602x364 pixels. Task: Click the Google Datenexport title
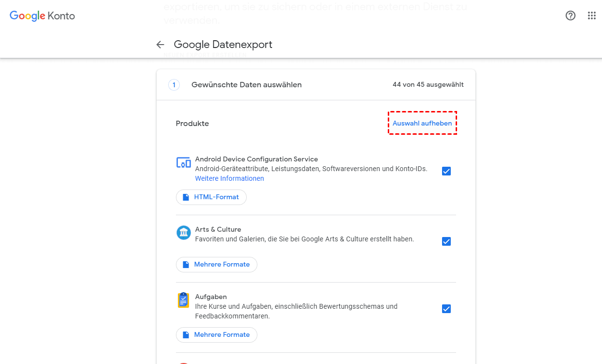coord(223,45)
